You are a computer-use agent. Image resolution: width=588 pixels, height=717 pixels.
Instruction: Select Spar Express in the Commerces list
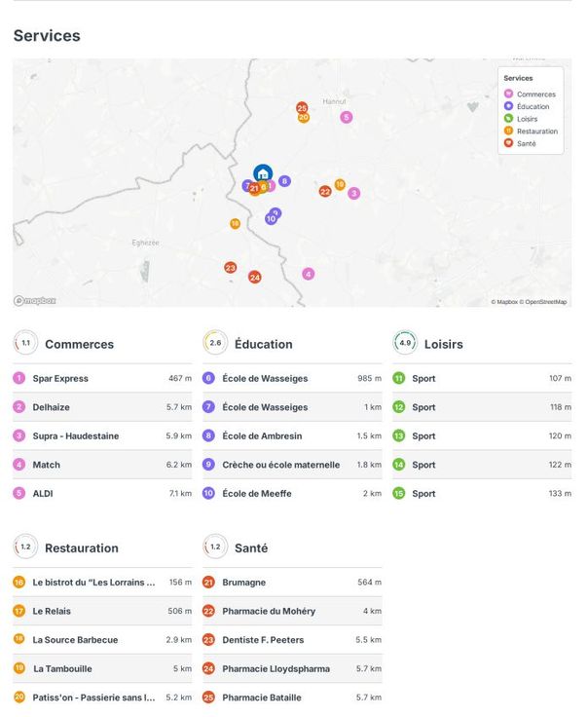click(60, 378)
